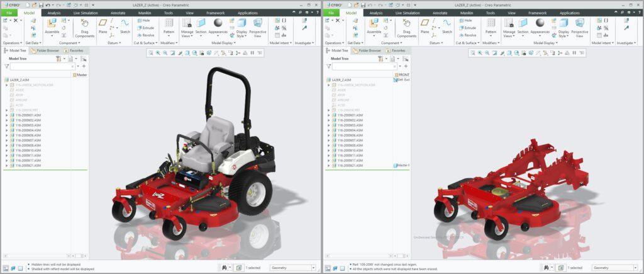Click Assemble icon in right window
Viewport: 644px width, 274px height.
pyautogui.click(x=374, y=23)
